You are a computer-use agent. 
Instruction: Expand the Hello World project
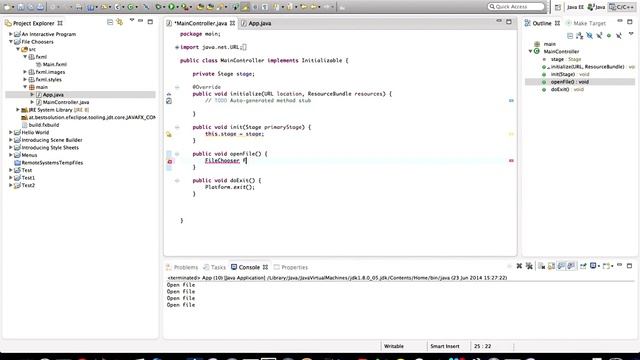pos(11,132)
